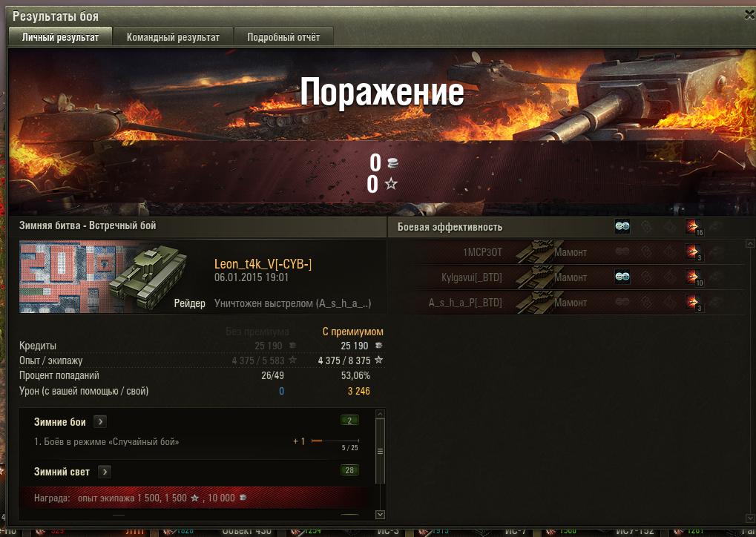Click the Боевая эффективность scroll-up arrow

[750, 243]
